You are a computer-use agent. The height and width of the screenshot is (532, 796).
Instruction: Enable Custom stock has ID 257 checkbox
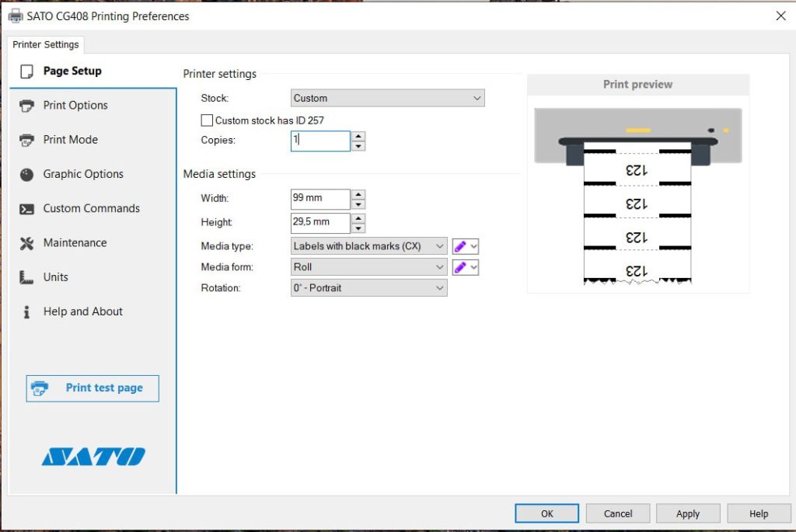tap(207, 120)
